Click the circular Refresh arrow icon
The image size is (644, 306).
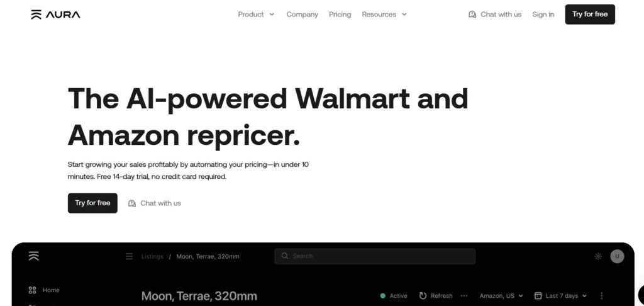(x=423, y=296)
